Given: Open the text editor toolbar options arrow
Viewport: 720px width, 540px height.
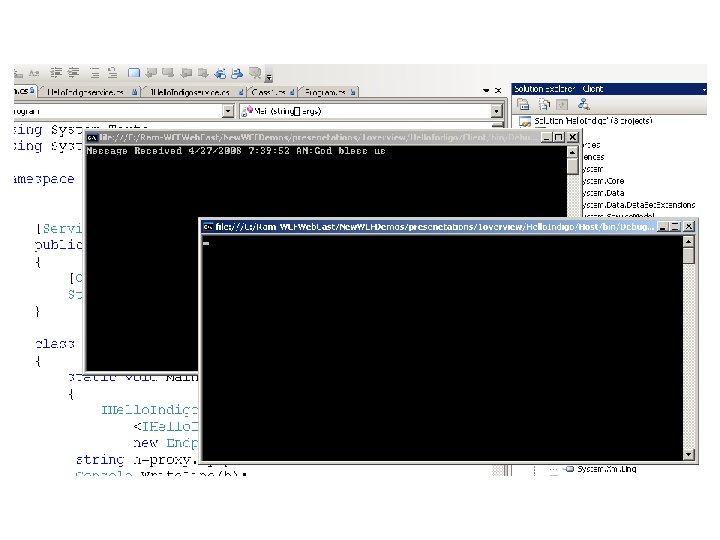Looking at the screenshot, I should point(269,78).
